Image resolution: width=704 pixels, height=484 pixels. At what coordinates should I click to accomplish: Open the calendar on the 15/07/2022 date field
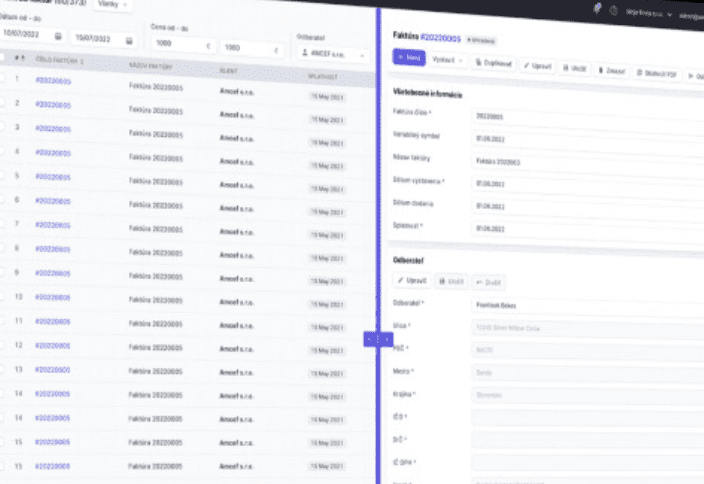pyautogui.click(x=129, y=41)
